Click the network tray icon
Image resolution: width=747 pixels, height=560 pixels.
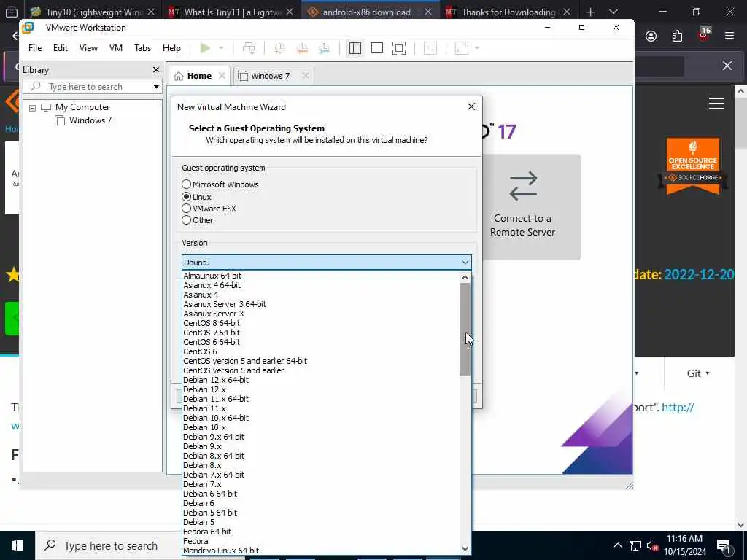point(635,546)
